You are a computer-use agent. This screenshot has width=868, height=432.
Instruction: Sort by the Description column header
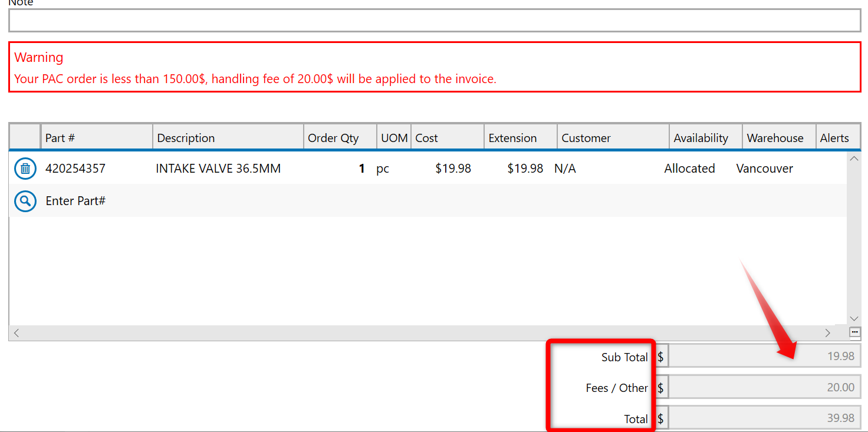tap(186, 137)
